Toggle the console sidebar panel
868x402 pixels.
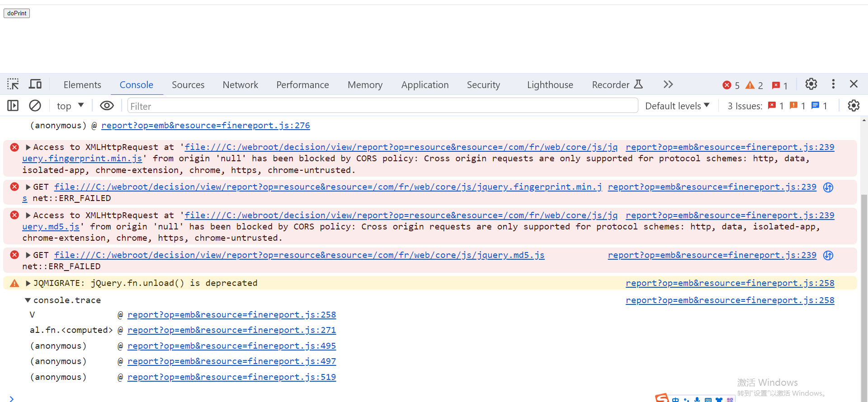pyautogui.click(x=13, y=106)
